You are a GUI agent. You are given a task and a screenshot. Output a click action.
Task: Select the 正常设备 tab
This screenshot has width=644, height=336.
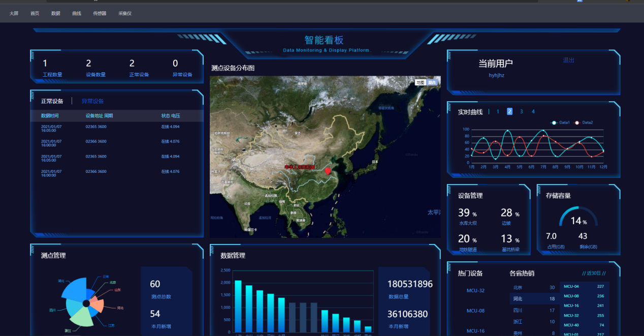(x=52, y=101)
